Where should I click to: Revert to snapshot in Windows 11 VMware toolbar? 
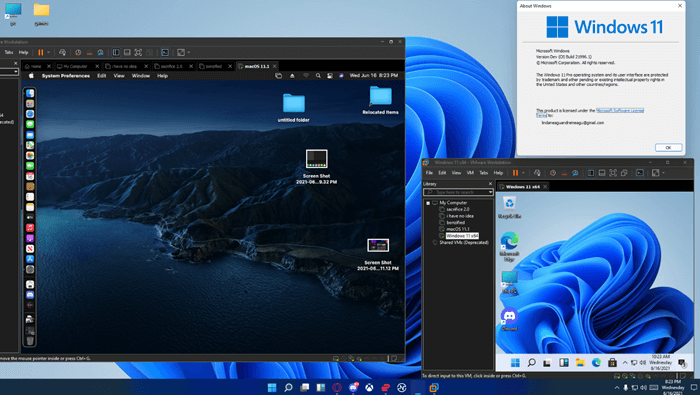coord(564,173)
